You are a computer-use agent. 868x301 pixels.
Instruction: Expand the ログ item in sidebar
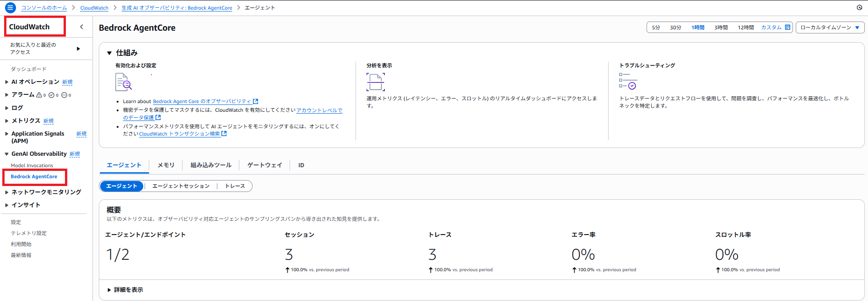click(x=17, y=108)
